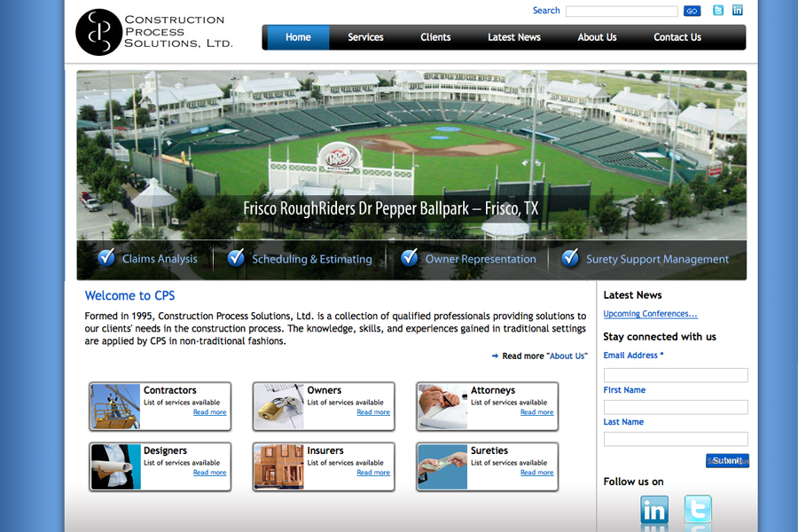Image resolution: width=798 pixels, height=532 pixels.
Task: Follow the Read more About Us link
Action: pos(539,355)
